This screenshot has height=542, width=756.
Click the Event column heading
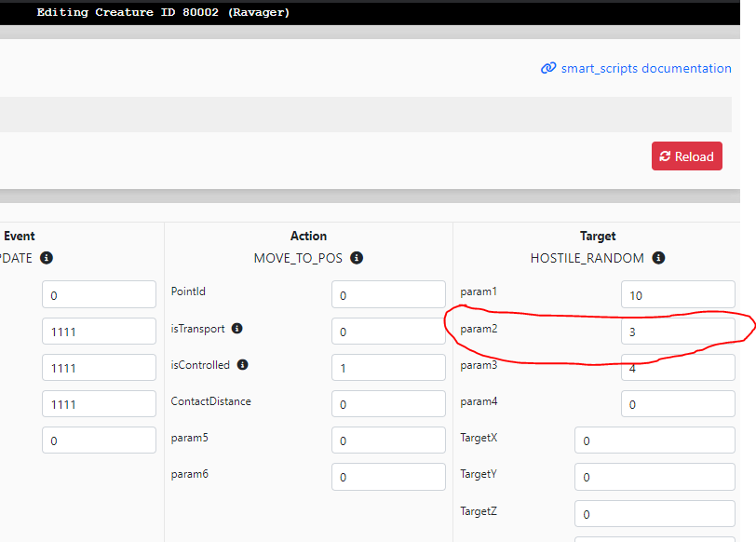(x=20, y=236)
